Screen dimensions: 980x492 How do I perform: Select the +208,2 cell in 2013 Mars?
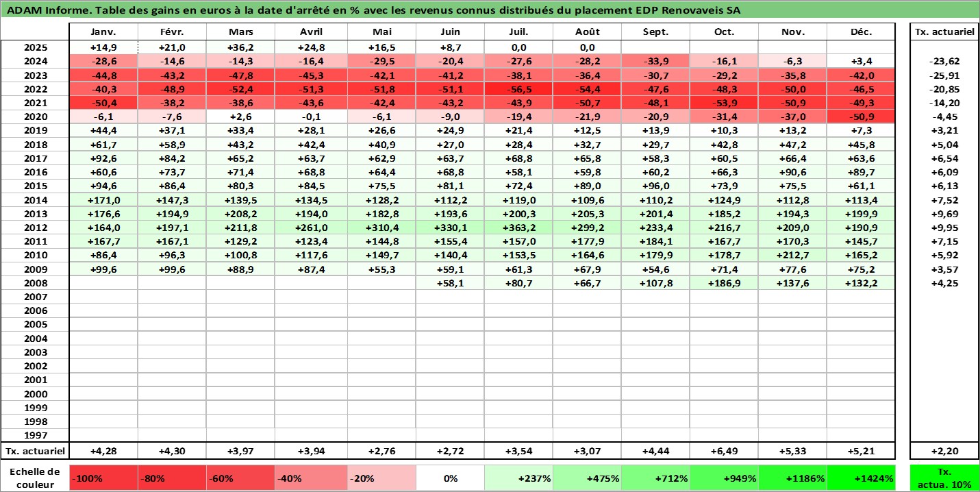tap(241, 214)
